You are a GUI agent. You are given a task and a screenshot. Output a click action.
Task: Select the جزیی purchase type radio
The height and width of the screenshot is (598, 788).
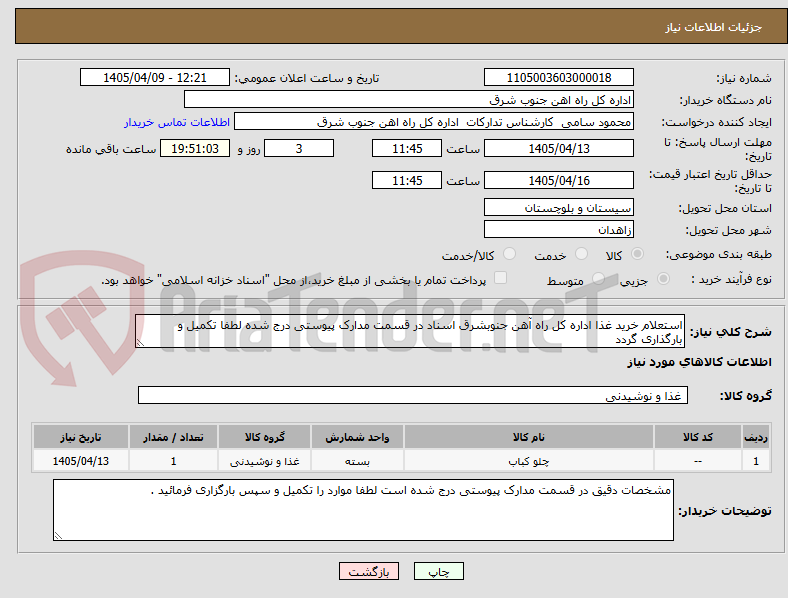click(663, 278)
